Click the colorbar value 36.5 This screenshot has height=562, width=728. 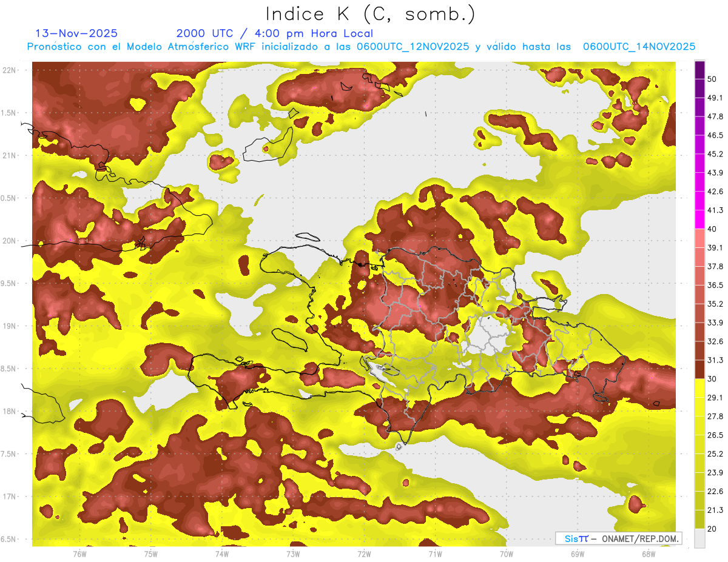(x=715, y=285)
